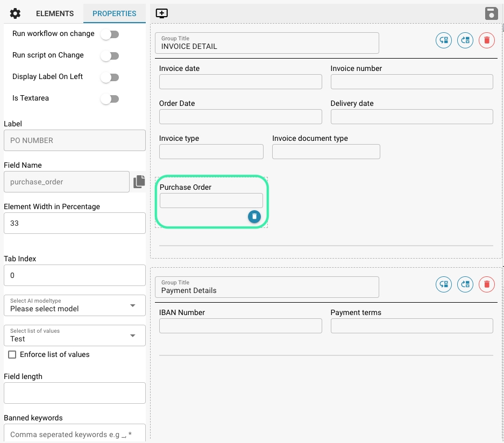The width and height of the screenshot is (504, 443).
Task: Click the Invoice number field
Action: point(411,82)
